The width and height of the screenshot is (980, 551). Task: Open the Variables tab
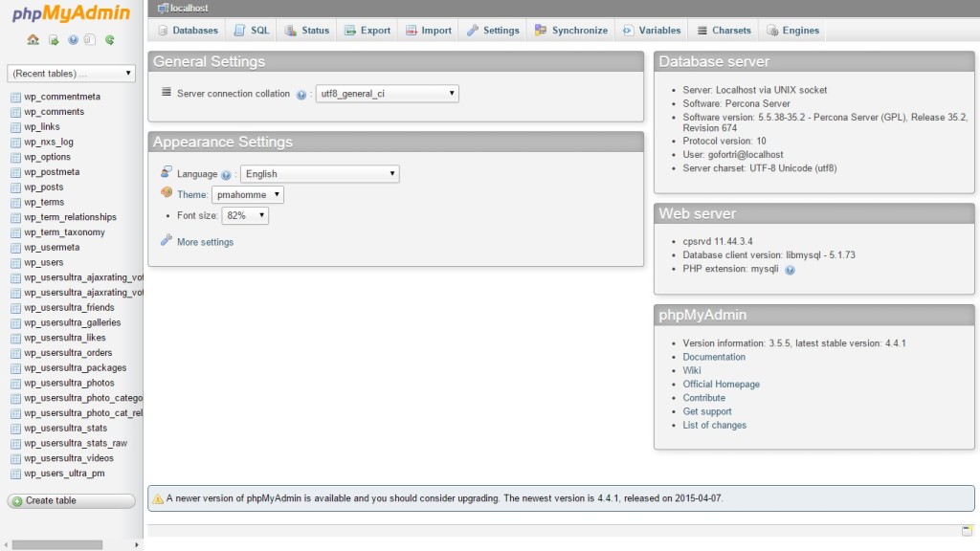652,30
